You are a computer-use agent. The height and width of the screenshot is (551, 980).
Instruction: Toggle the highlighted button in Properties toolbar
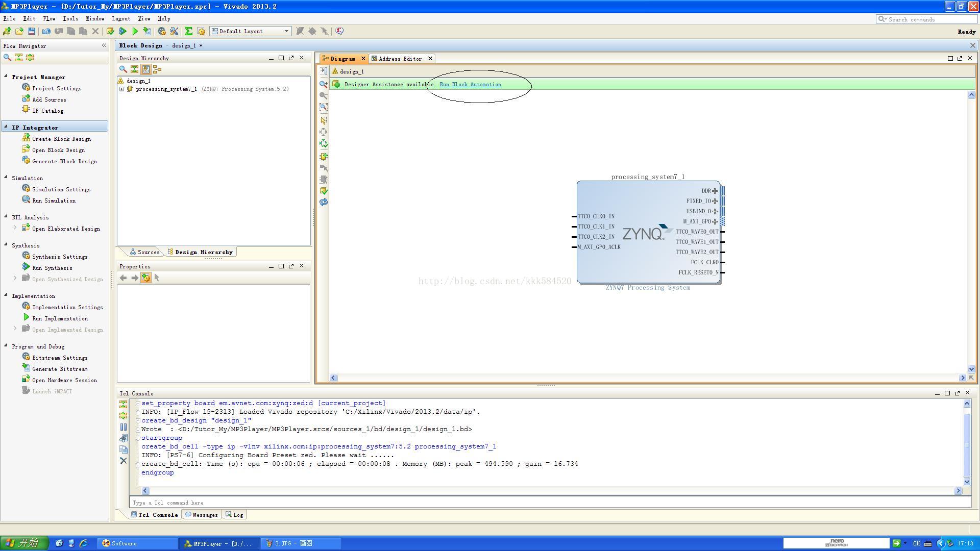point(146,278)
